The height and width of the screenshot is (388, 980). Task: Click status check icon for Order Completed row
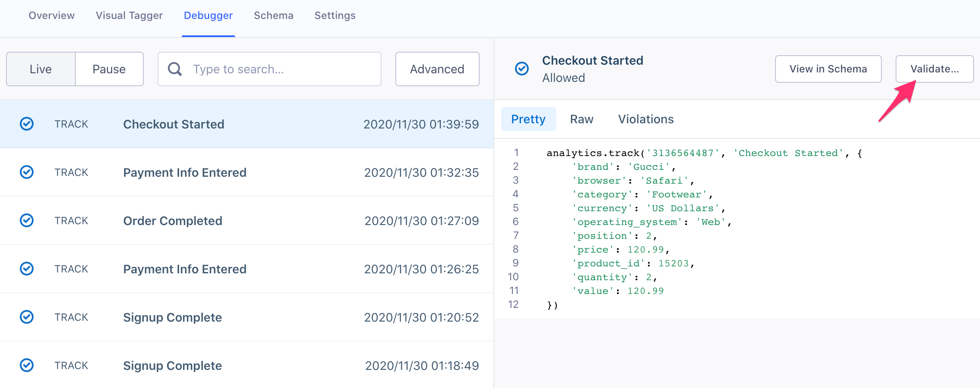point(27,221)
